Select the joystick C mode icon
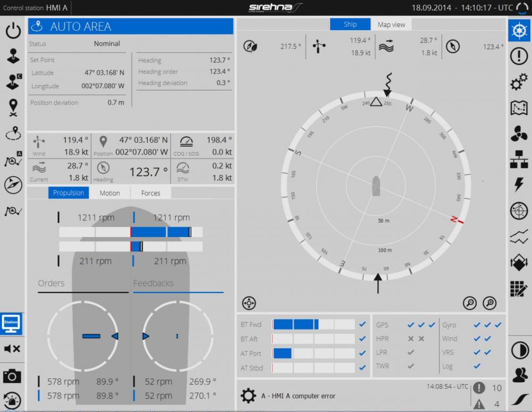Screen dimensions: 532x412 click(x=14, y=82)
